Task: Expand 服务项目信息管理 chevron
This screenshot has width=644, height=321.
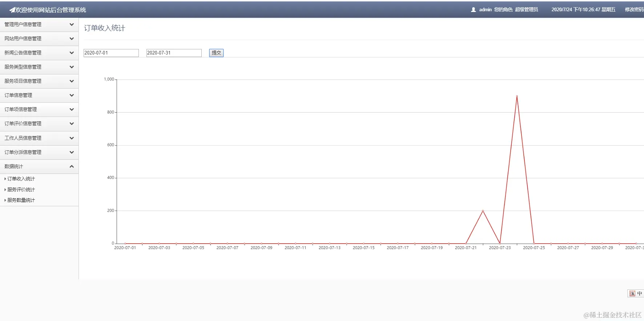Action: [x=72, y=81]
